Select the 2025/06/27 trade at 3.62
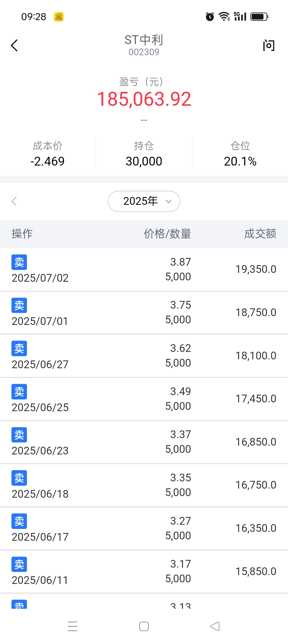 coord(144,356)
